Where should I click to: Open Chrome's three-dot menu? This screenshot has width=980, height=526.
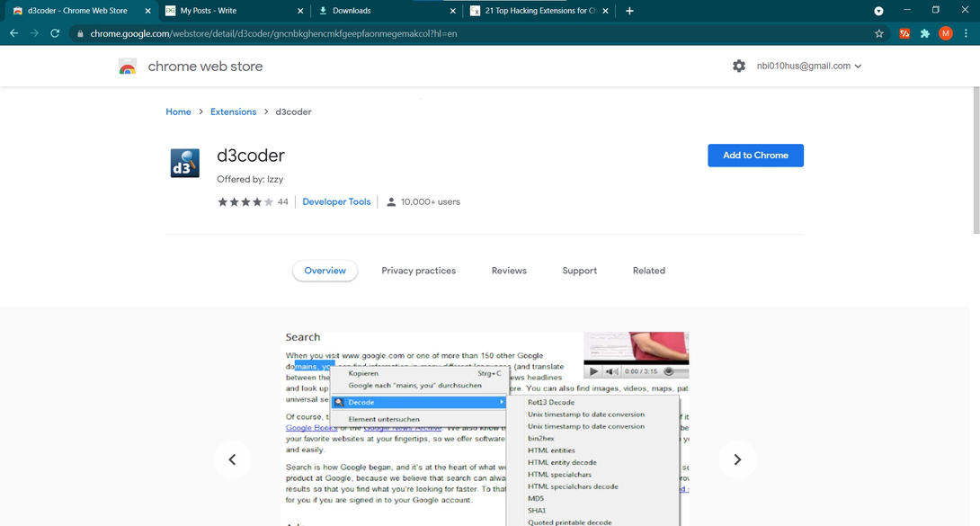(x=967, y=34)
